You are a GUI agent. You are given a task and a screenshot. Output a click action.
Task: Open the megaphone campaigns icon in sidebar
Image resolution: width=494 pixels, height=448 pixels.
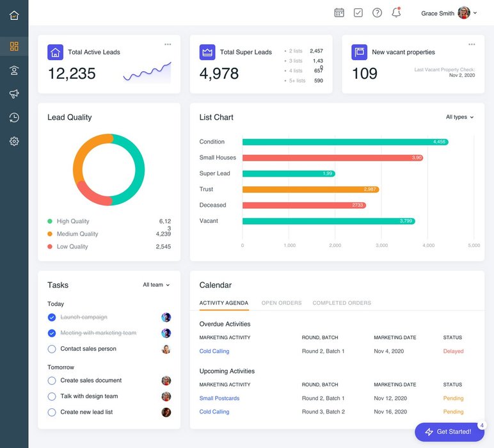14,94
